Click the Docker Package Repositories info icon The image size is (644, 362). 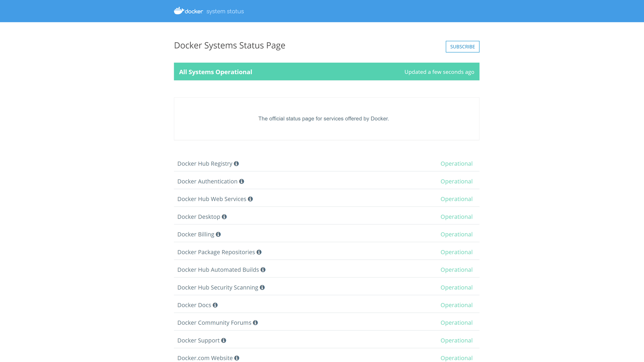[259, 252]
